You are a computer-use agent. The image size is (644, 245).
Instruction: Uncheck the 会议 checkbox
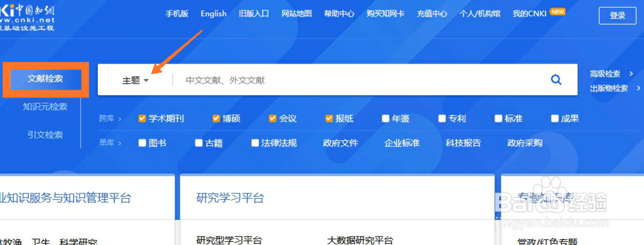[272, 118]
